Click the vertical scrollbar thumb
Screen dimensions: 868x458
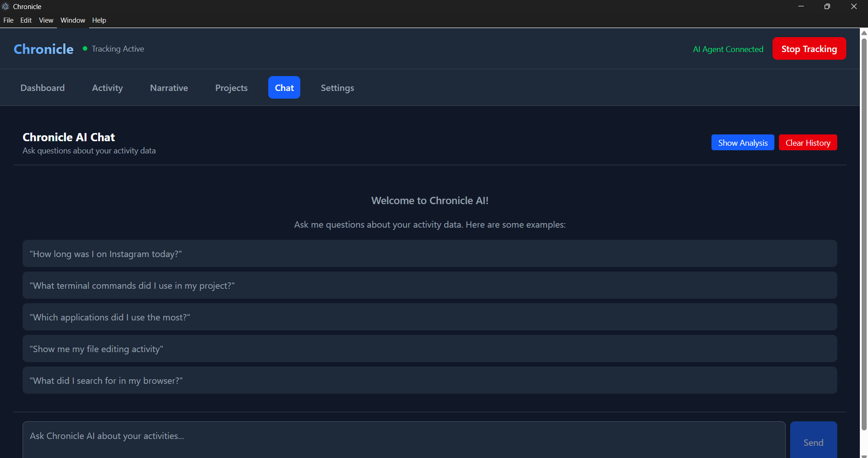tap(864, 234)
